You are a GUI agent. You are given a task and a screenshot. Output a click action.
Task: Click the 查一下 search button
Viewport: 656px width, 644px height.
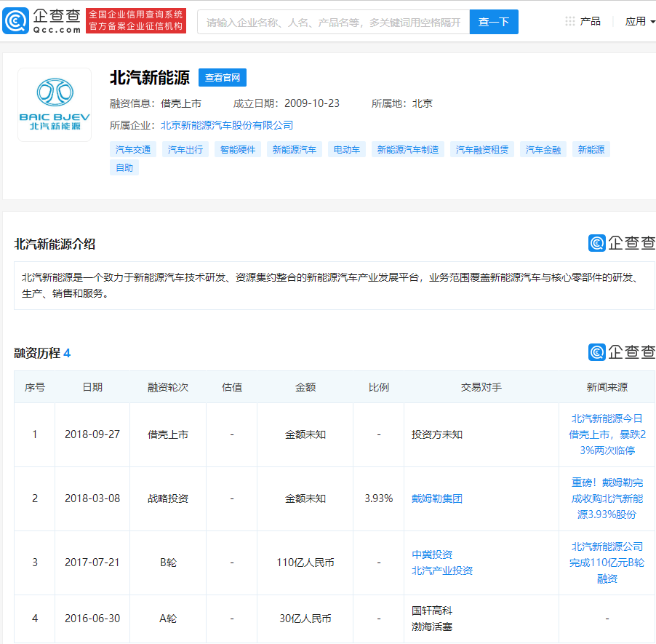coord(494,22)
